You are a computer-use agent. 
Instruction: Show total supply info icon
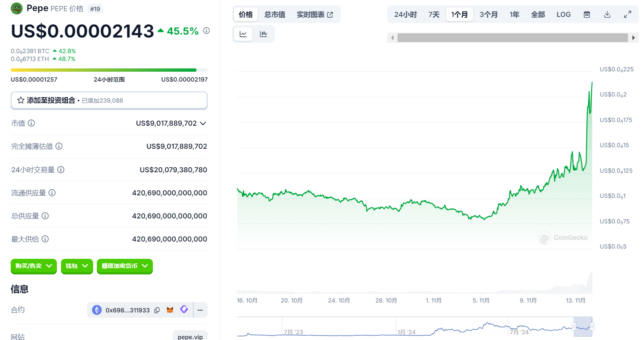[x=45, y=216]
